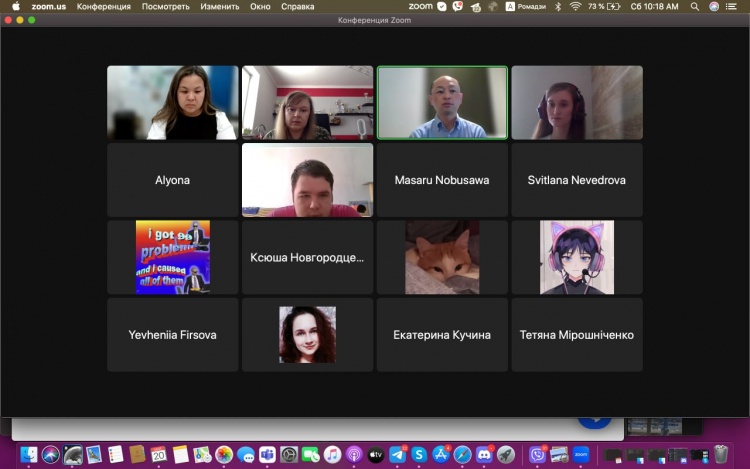The image size is (750, 469).
Task: Open Podcasts from the Dock
Action: tap(354, 455)
